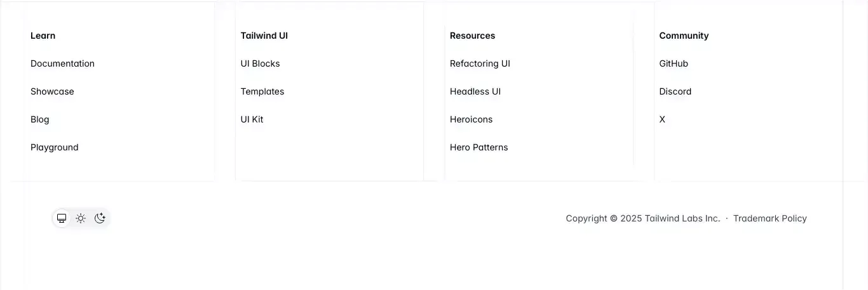Viewport: 868px width, 290px height.
Task: Click the Community column heading
Action: coord(684,36)
